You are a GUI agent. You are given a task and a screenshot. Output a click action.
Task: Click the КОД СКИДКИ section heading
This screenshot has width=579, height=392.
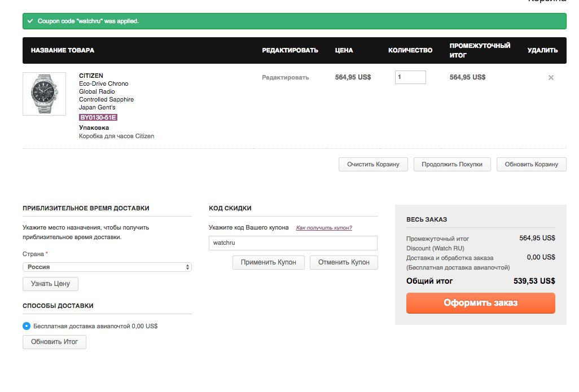(230, 208)
